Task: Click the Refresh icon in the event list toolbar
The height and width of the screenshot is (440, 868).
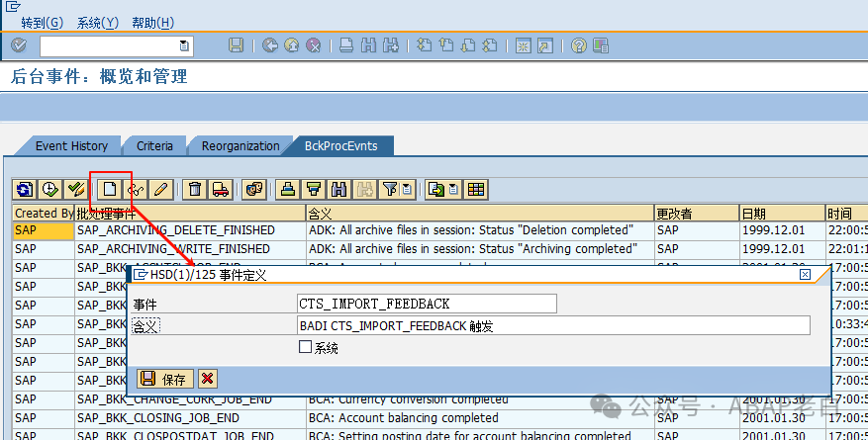Action: [25, 190]
